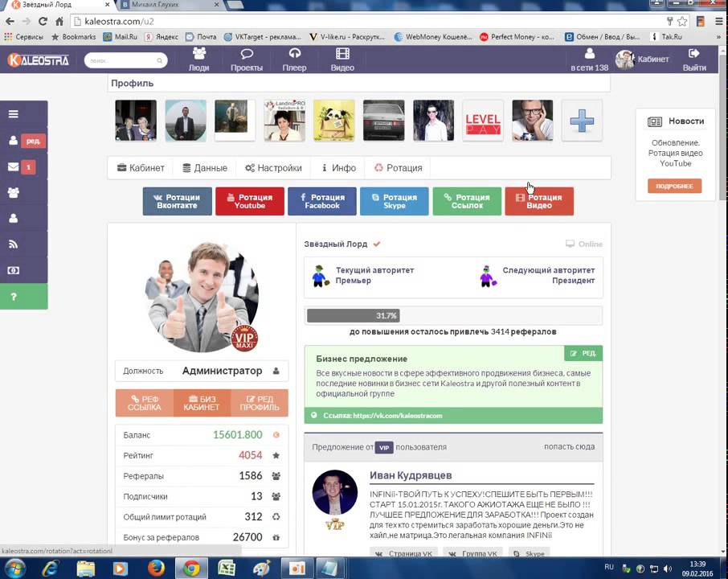728x579 pixels.
Task: Switch to the 'Михаил Глухих' browser tab
Action: 170,5
